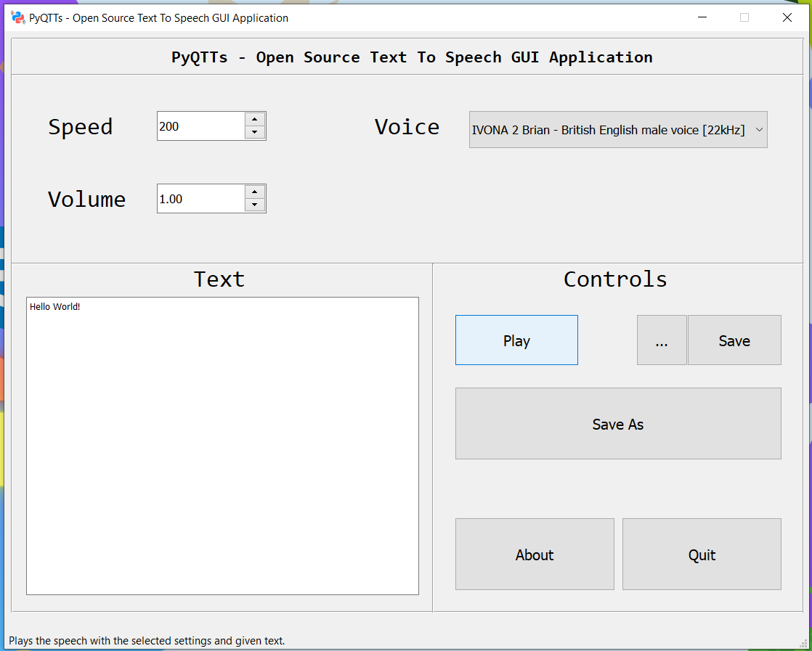This screenshot has width=812, height=651.
Task: Click the Save As button
Action: point(618,423)
